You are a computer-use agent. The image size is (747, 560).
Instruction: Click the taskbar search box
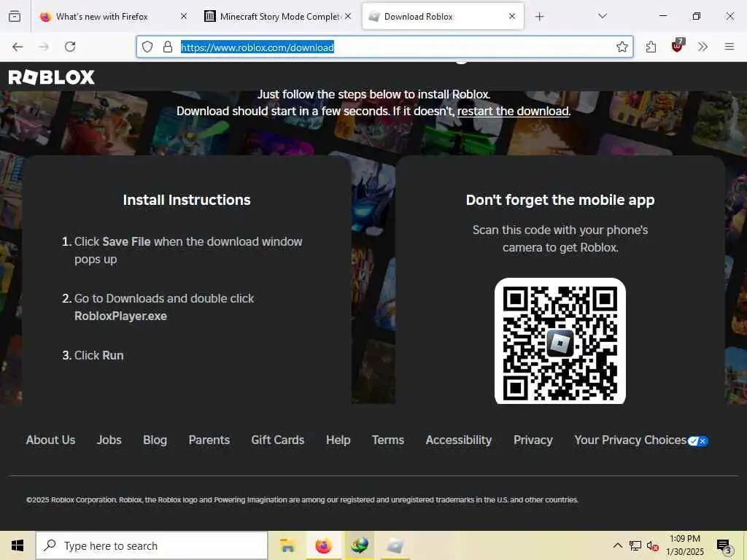(152, 545)
